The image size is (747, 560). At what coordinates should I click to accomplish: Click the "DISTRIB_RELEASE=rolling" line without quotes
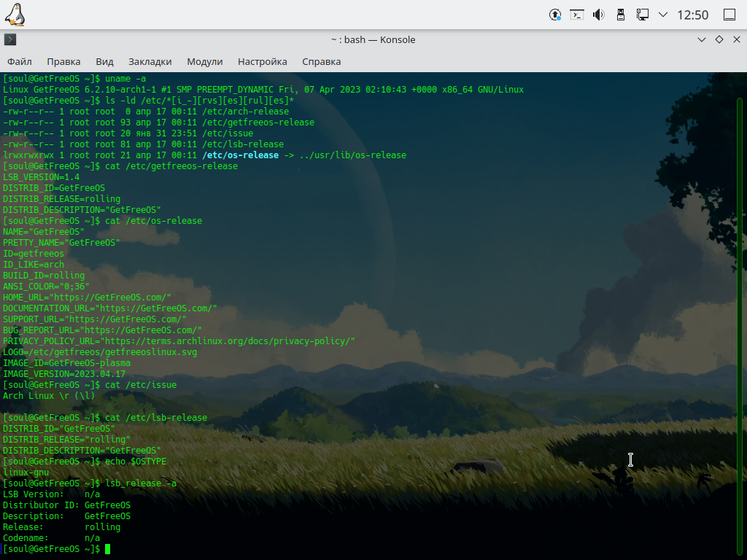(x=62, y=199)
